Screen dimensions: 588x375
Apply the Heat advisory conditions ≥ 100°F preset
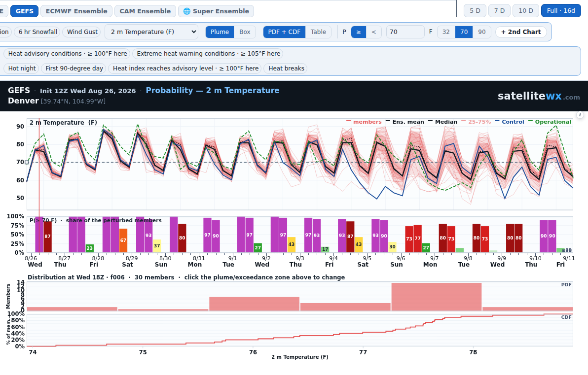point(68,54)
